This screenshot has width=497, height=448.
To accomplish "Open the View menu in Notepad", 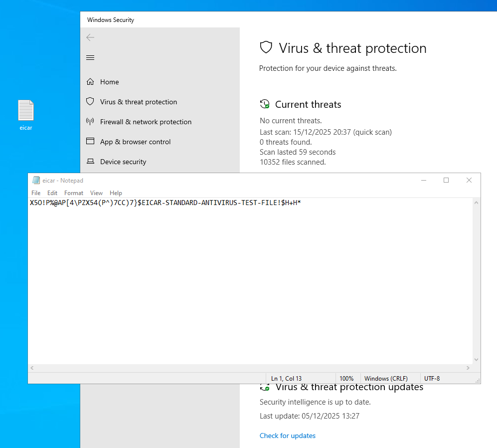I will pyautogui.click(x=96, y=193).
